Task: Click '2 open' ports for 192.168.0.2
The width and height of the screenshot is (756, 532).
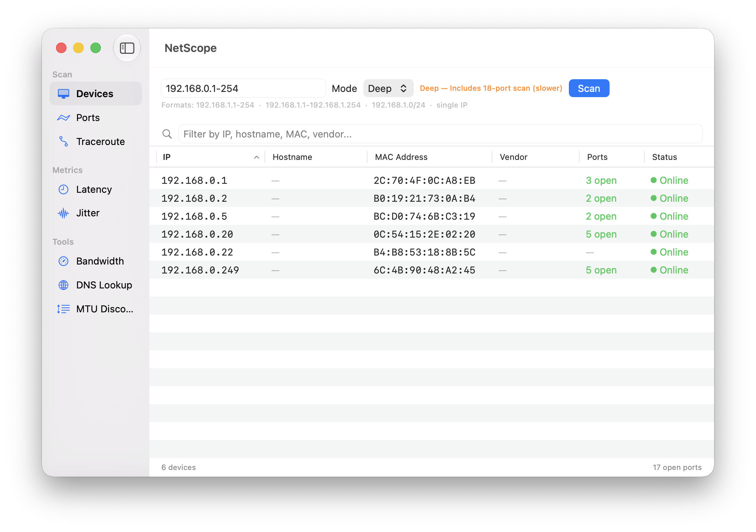Action: 601,198
